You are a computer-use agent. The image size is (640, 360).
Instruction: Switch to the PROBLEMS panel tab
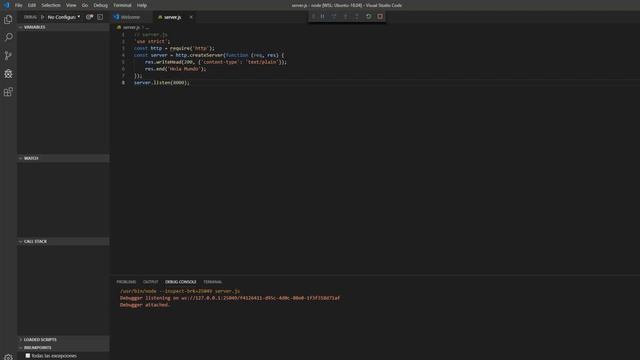[126, 282]
